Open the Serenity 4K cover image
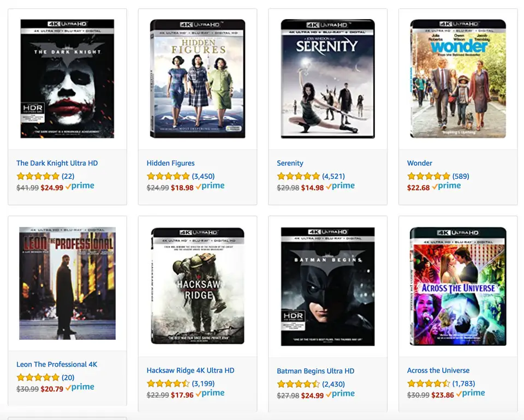Viewport: 524px width, 420px height. (x=328, y=79)
